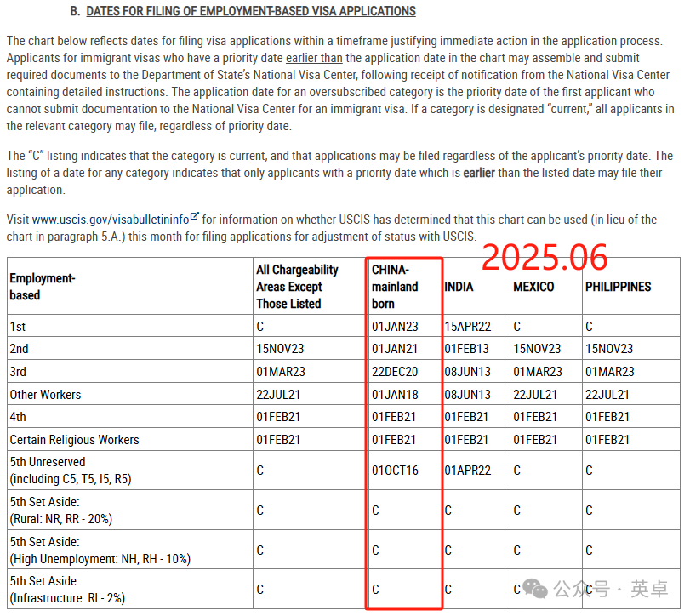690x616 pixels.
Task: Select India's 5th Unreserved date '01APR22'
Action: coord(468,471)
